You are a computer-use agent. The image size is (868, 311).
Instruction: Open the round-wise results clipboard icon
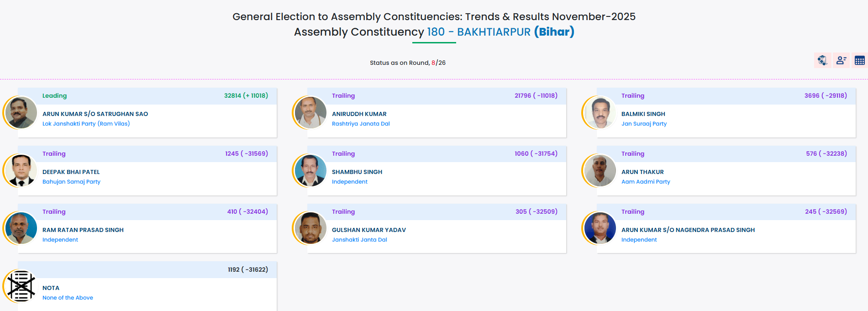(x=822, y=60)
